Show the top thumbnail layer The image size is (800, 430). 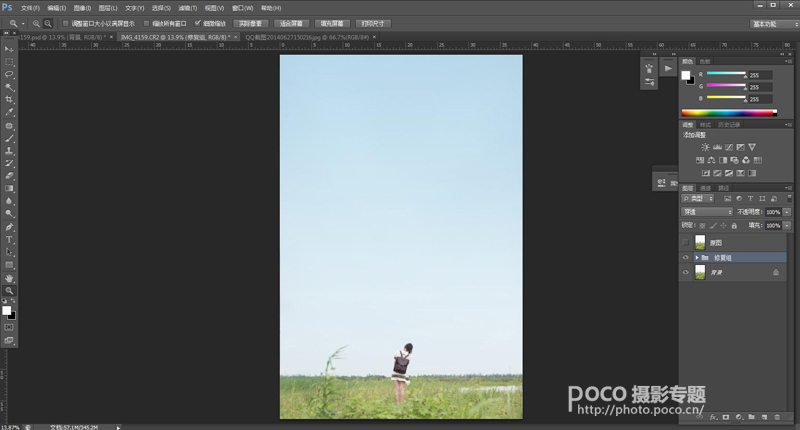(x=686, y=242)
